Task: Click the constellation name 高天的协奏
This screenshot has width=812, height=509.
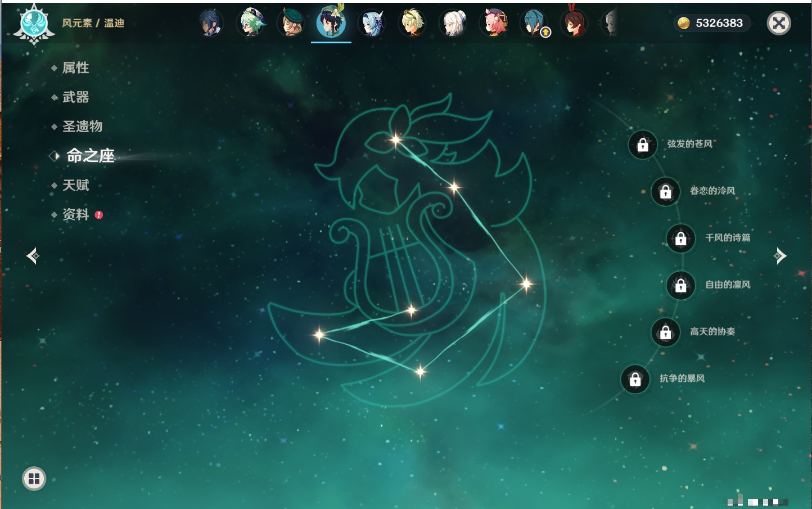Action: 712,331
